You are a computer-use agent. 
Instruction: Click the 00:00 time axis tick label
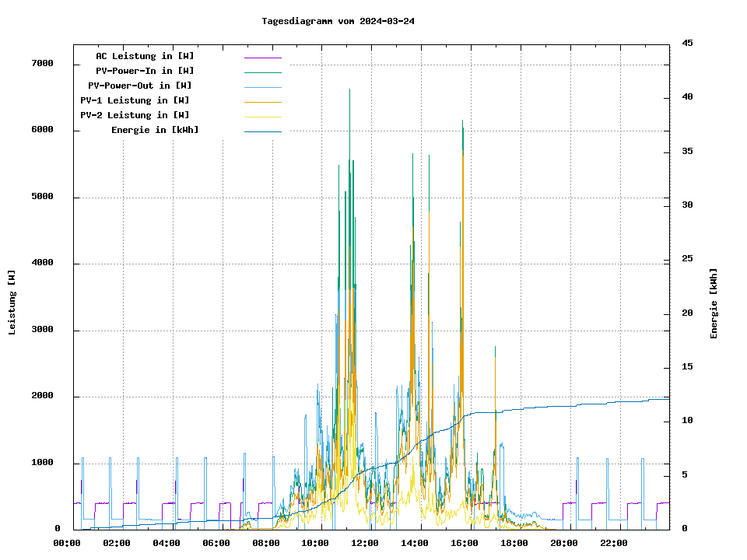click(x=67, y=543)
